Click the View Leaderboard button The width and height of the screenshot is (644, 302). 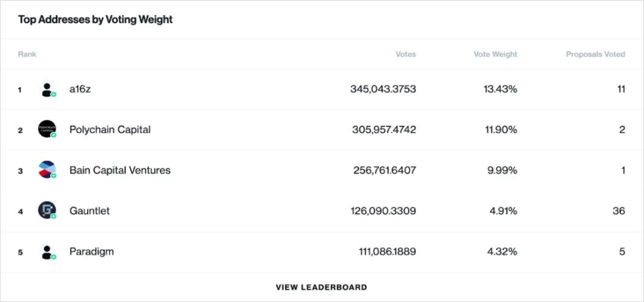(x=321, y=287)
